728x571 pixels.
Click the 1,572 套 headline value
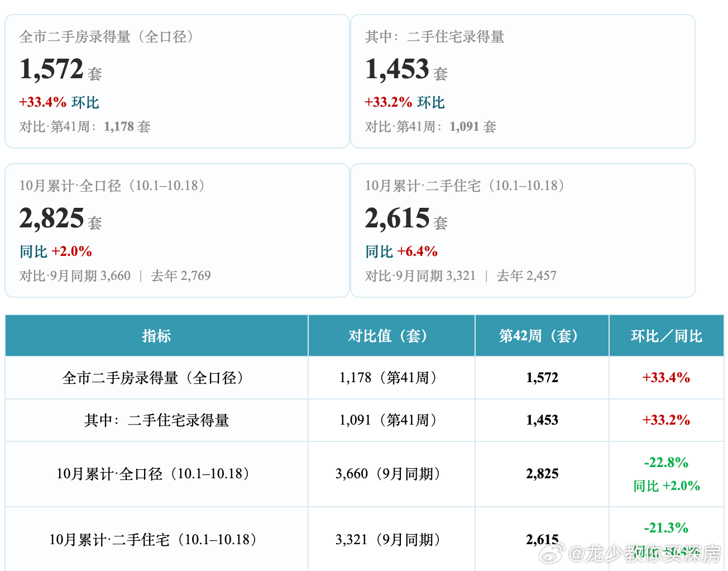coord(61,70)
